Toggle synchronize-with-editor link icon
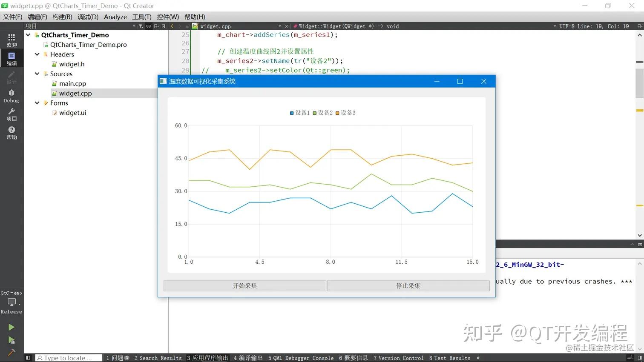The image size is (644, 362). 148,26
